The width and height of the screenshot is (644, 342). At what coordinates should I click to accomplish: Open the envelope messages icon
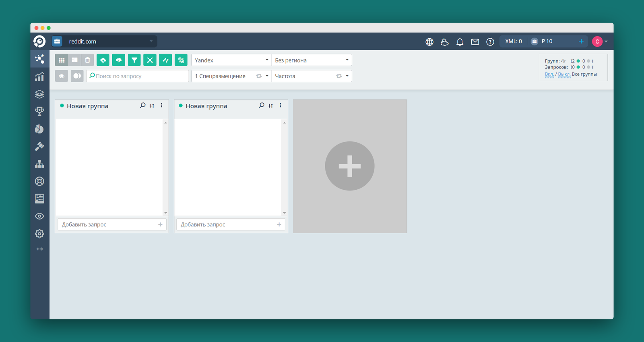(475, 42)
